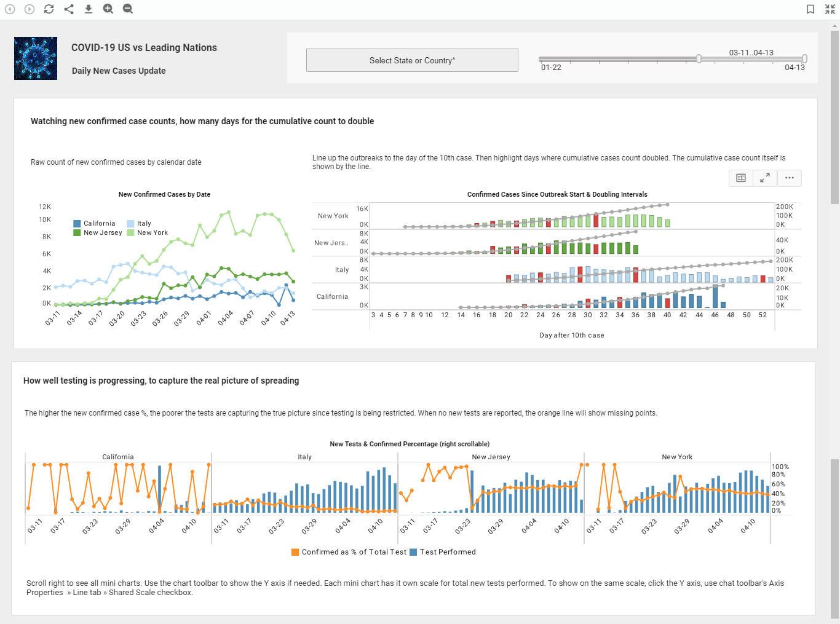This screenshot has width=840, height=624.
Task: Click the 'California' mini chart header
Action: point(118,457)
